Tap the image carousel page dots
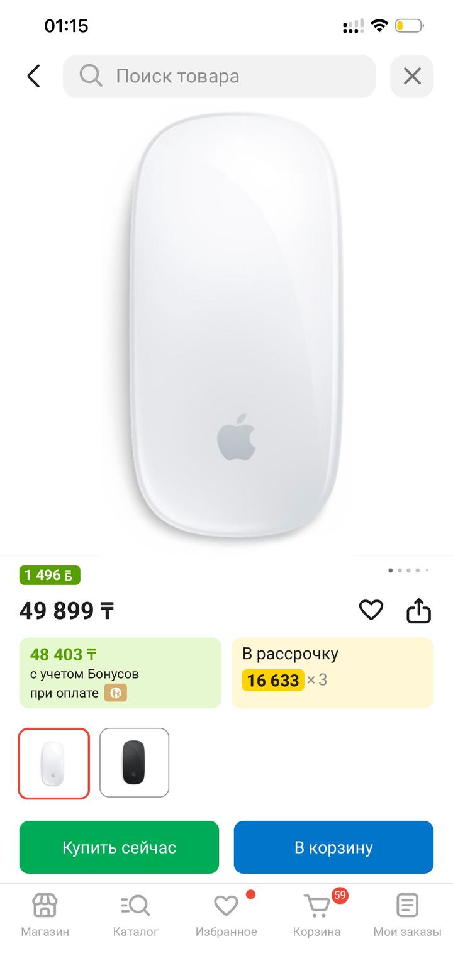Screen dimensions: 453x980 coord(408,571)
